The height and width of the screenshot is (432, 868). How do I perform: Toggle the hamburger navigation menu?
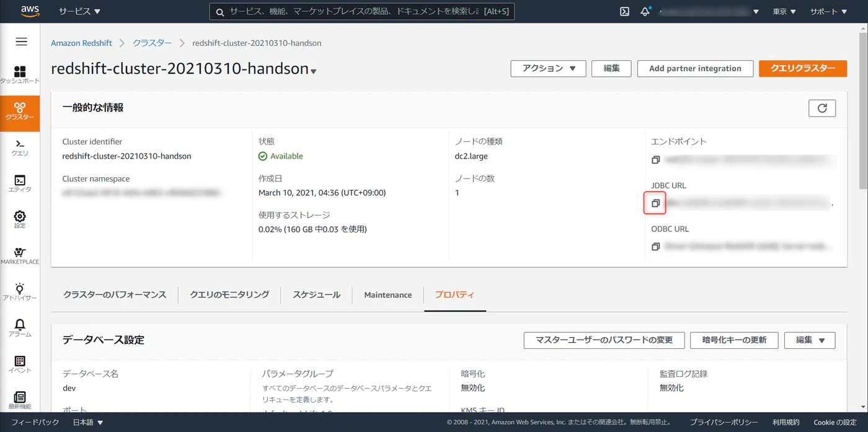tap(21, 42)
